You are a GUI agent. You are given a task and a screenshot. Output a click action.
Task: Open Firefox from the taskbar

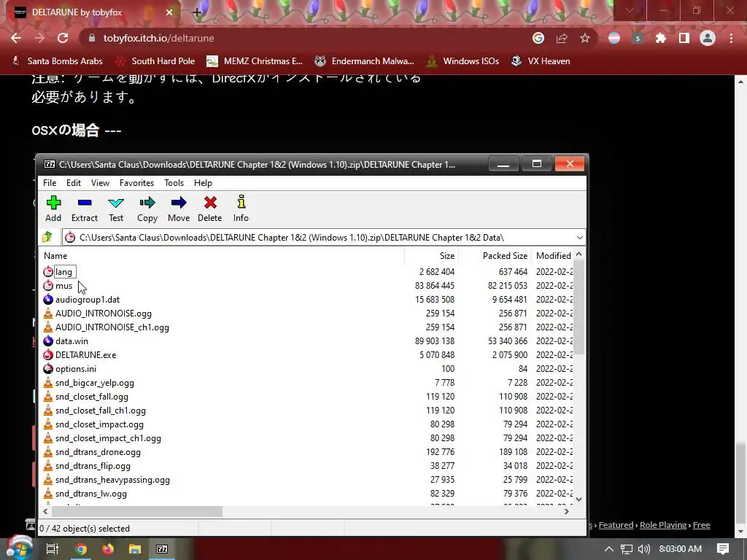(x=108, y=549)
